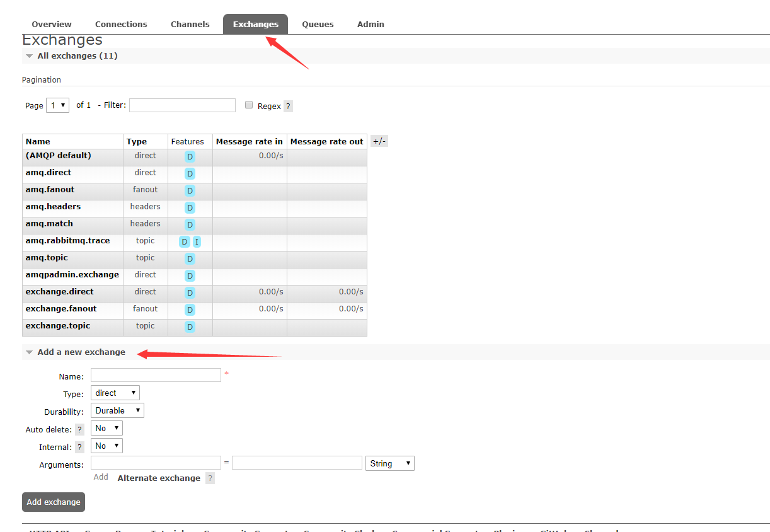Click the Filter text input field
The height and width of the screenshot is (532, 770).
[x=182, y=105]
